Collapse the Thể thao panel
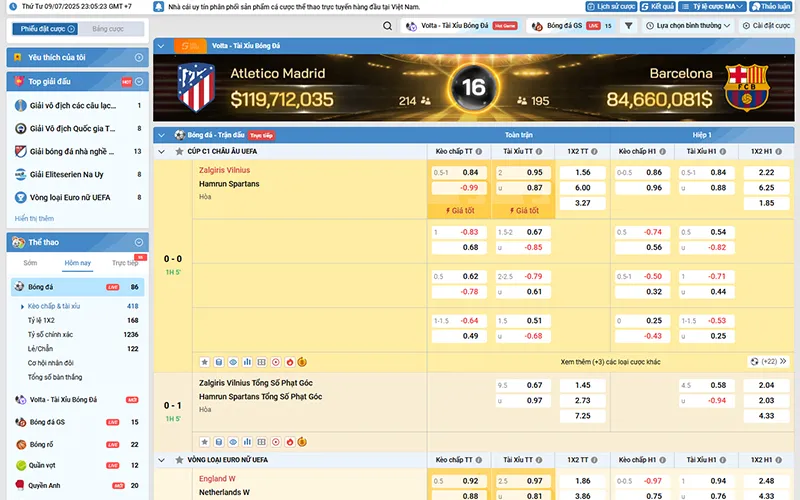 tap(139, 242)
